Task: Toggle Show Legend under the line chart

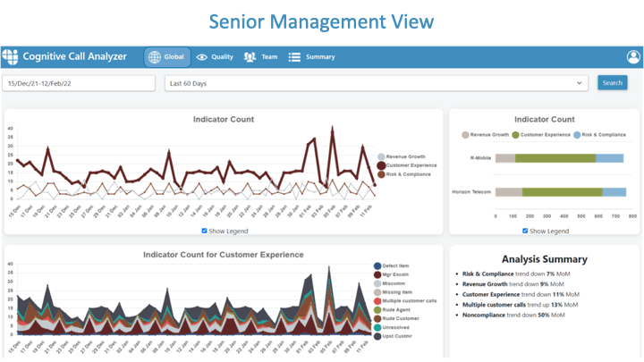Action: pyautogui.click(x=205, y=231)
